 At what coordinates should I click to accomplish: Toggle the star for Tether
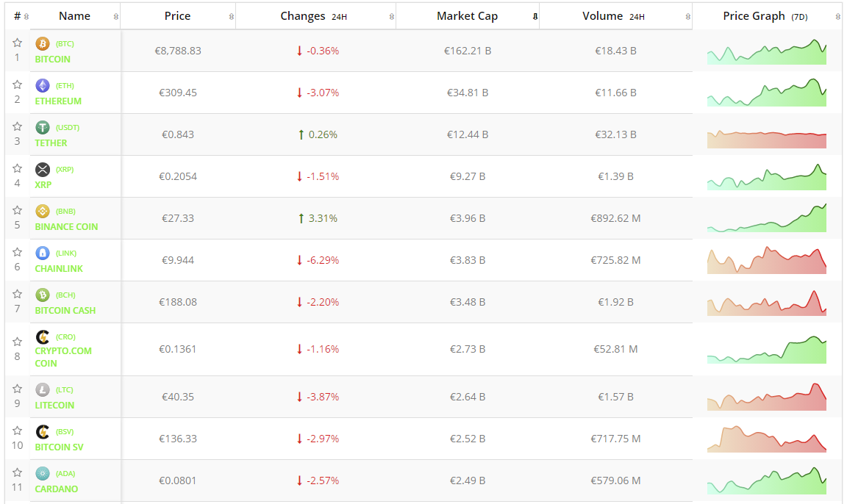tap(17, 126)
